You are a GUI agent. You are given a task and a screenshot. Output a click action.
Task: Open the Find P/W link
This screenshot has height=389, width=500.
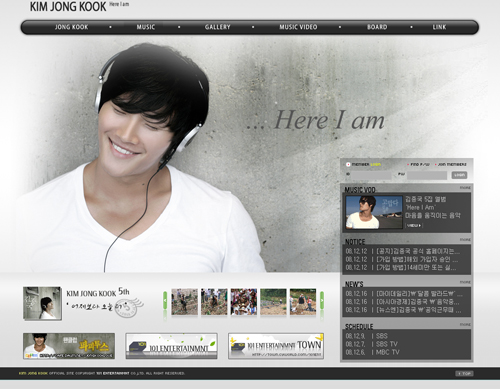pyautogui.click(x=420, y=165)
